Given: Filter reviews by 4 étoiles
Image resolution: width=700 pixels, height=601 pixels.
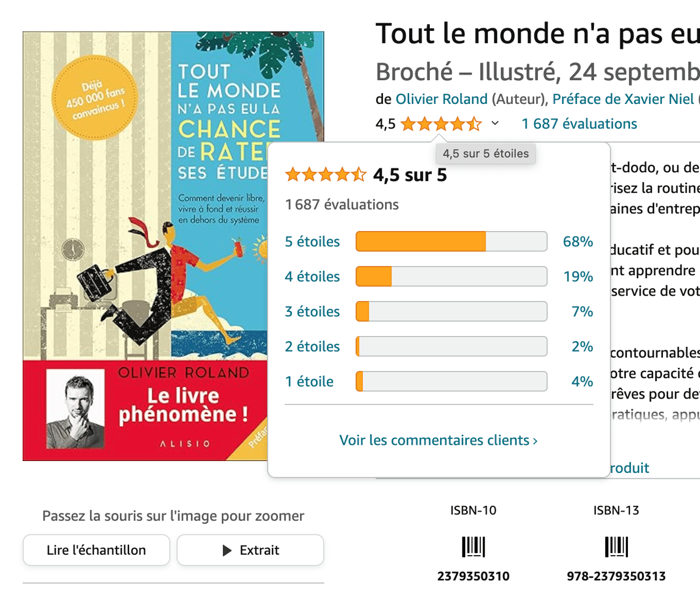Looking at the screenshot, I should [312, 276].
